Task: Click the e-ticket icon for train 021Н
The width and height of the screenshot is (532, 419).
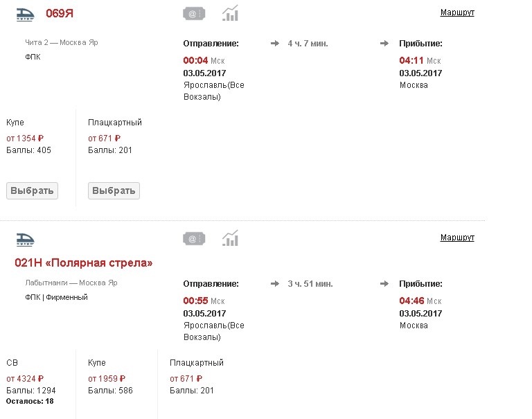Action: coord(194,239)
